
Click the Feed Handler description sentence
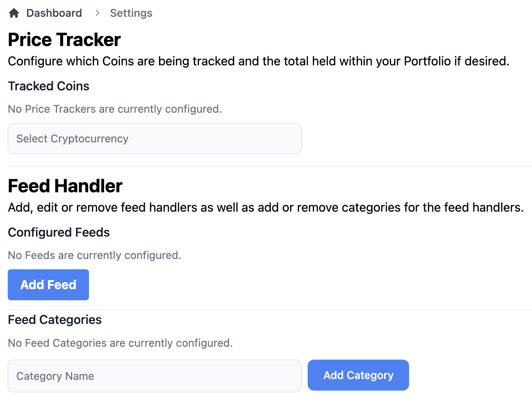click(266, 207)
